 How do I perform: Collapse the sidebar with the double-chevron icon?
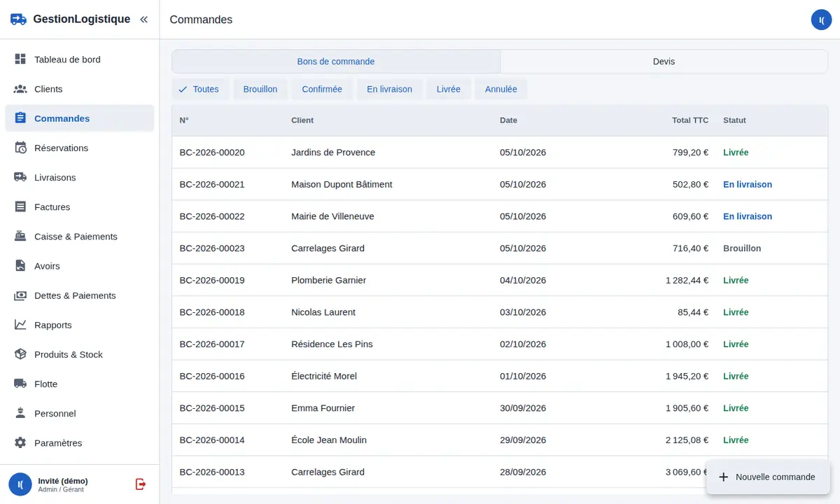coord(143,20)
